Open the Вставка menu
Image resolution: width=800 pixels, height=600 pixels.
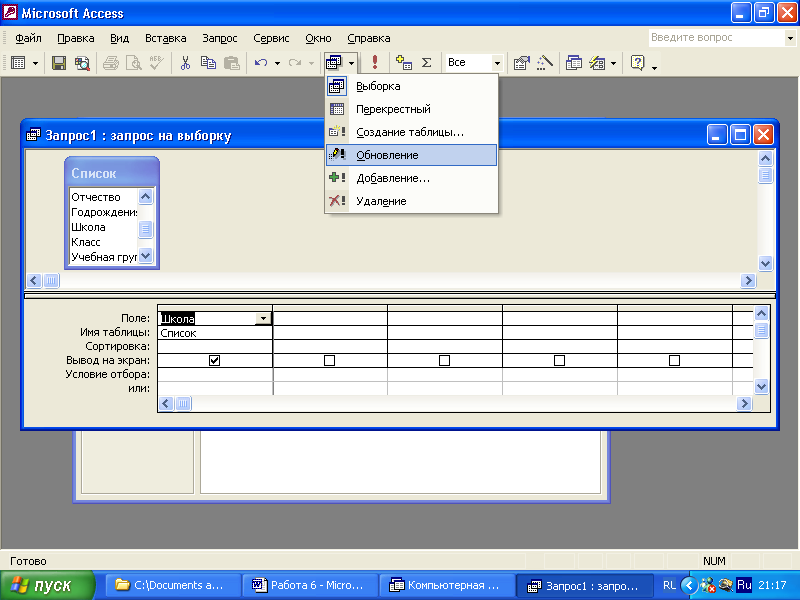click(x=165, y=38)
